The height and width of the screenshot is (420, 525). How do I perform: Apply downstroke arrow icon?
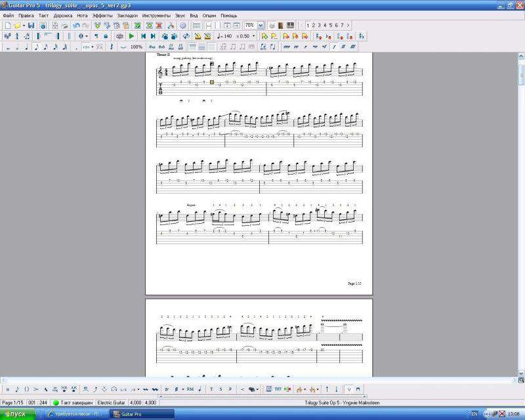pyautogui.click(x=337, y=390)
